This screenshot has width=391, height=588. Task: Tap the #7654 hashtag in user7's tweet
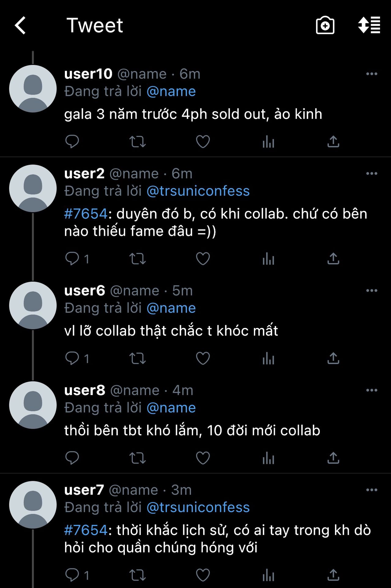[86, 530]
